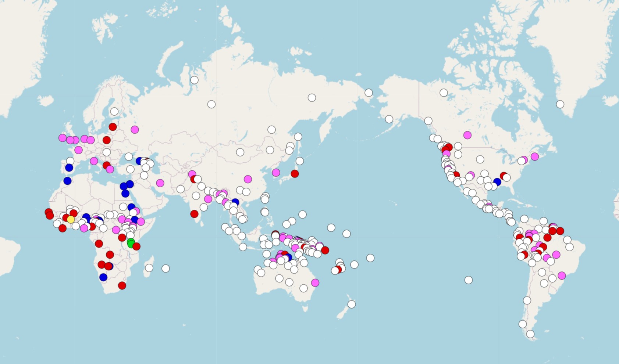Select the red marker on Japan's east coast

tap(295, 174)
